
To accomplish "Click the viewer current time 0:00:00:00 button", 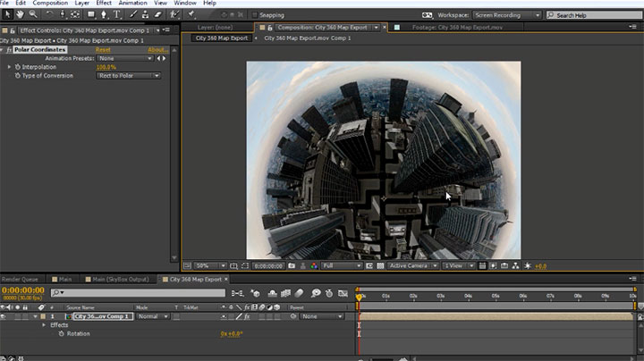I will click(268, 265).
